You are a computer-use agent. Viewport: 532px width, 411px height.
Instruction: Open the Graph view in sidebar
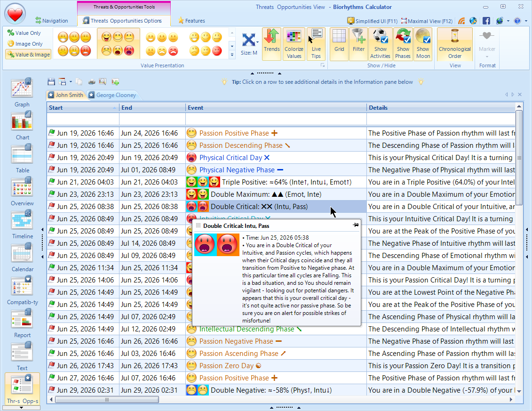(x=22, y=92)
